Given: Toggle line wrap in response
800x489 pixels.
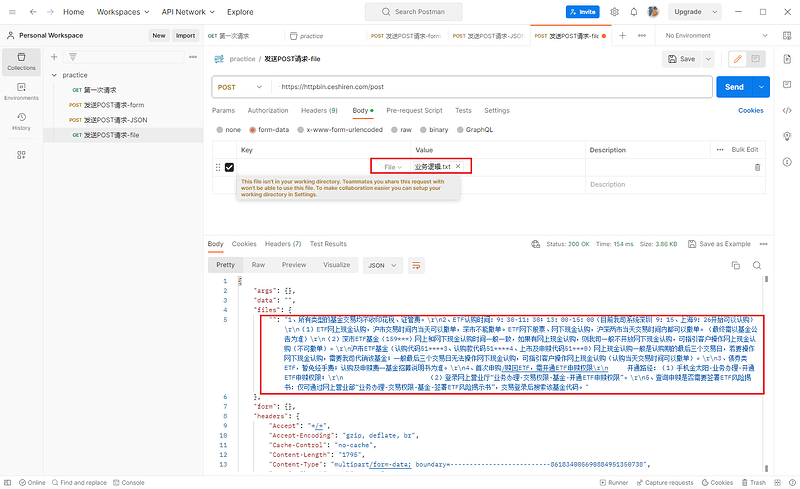Looking at the screenshot, I should pyautogui.click(x=416, y=265).
